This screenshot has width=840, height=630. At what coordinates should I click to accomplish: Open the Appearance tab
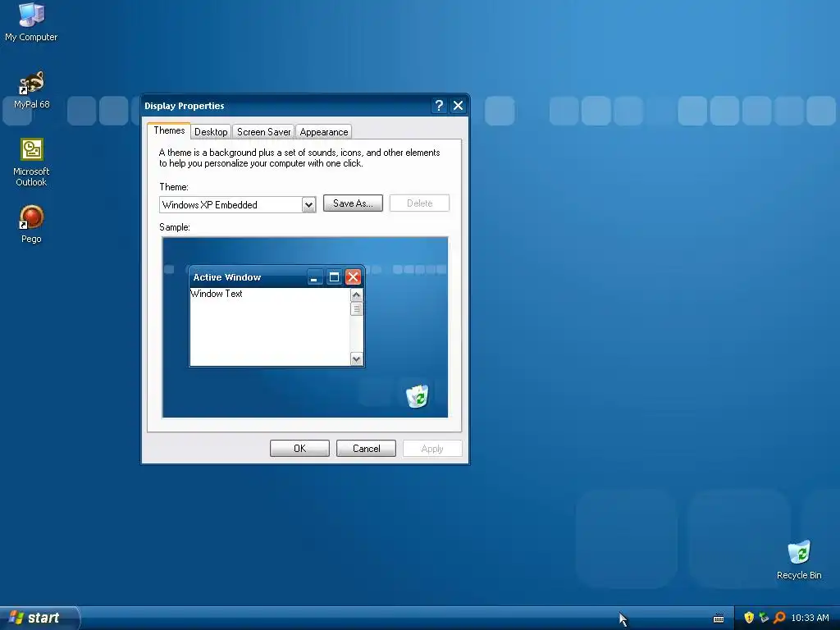click(x=323, y=132)
